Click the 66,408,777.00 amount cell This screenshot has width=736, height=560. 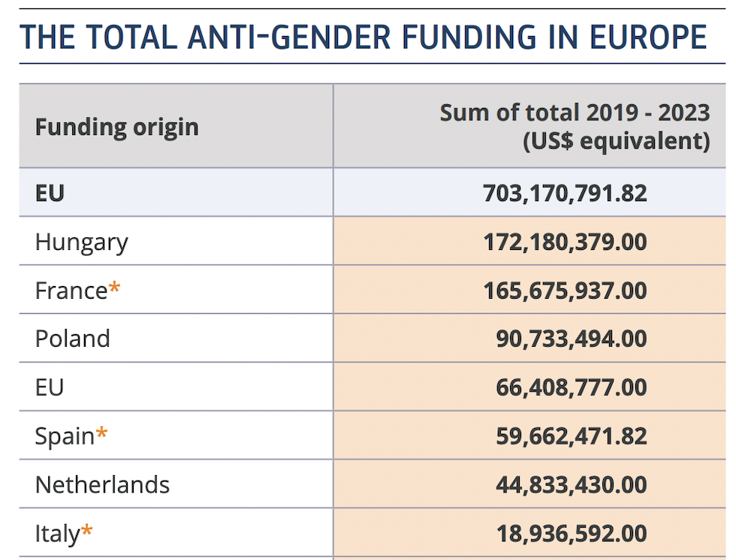pyautogui.click(x=571, y=387)
